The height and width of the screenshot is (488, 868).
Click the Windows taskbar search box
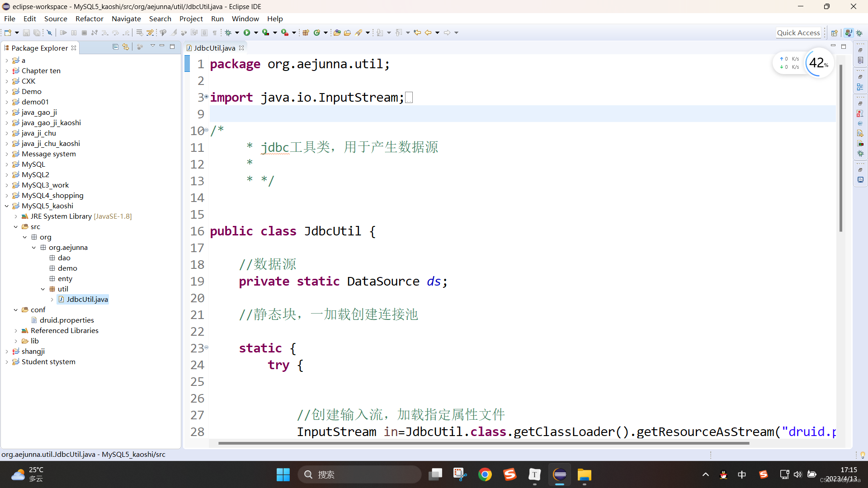pos(359,474)
